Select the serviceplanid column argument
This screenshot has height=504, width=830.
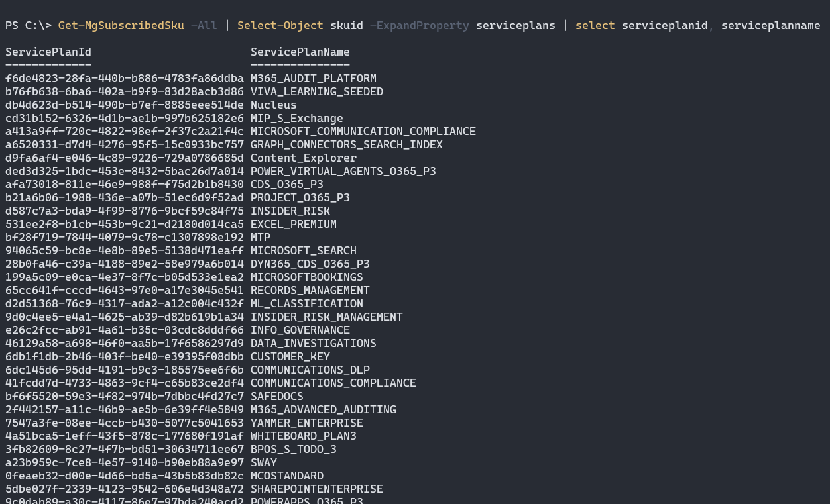[x=664, y=25]
